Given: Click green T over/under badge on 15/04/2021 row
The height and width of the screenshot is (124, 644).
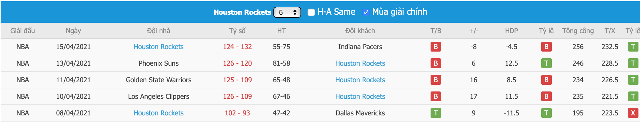Looking at the screenshot, I should [633, 47].
